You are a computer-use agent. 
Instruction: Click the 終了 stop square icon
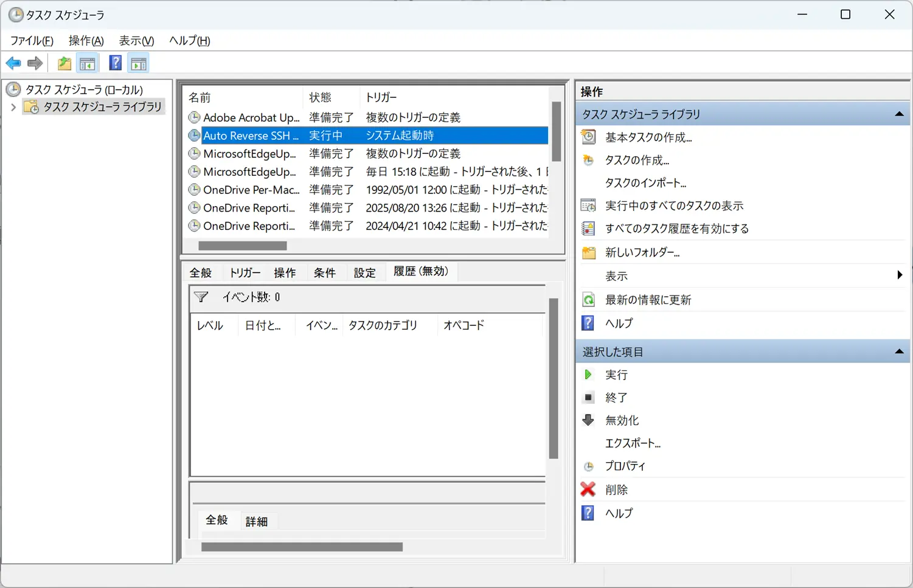tap(588, 397)
